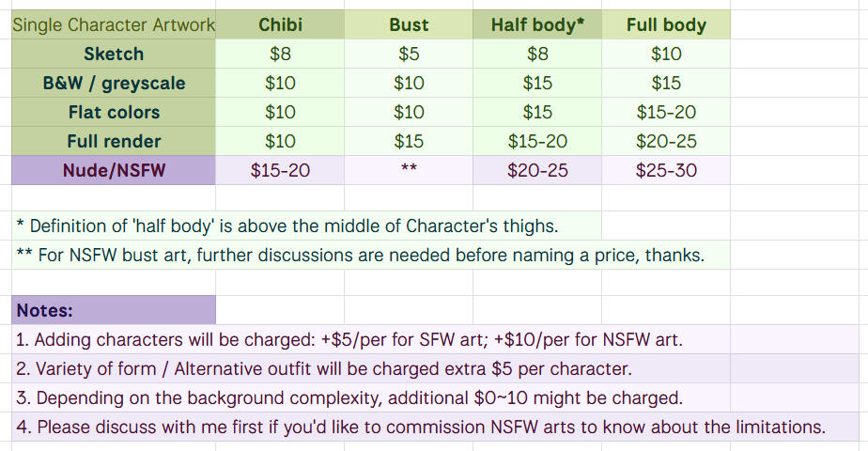Click the Chibi column header

[x=280, y=24]
